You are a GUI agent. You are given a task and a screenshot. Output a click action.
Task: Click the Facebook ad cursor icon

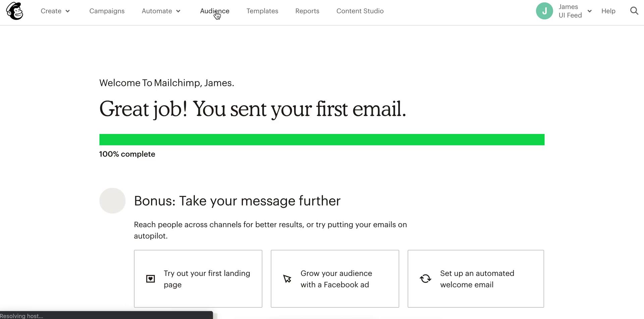click(x=287, y=279)
